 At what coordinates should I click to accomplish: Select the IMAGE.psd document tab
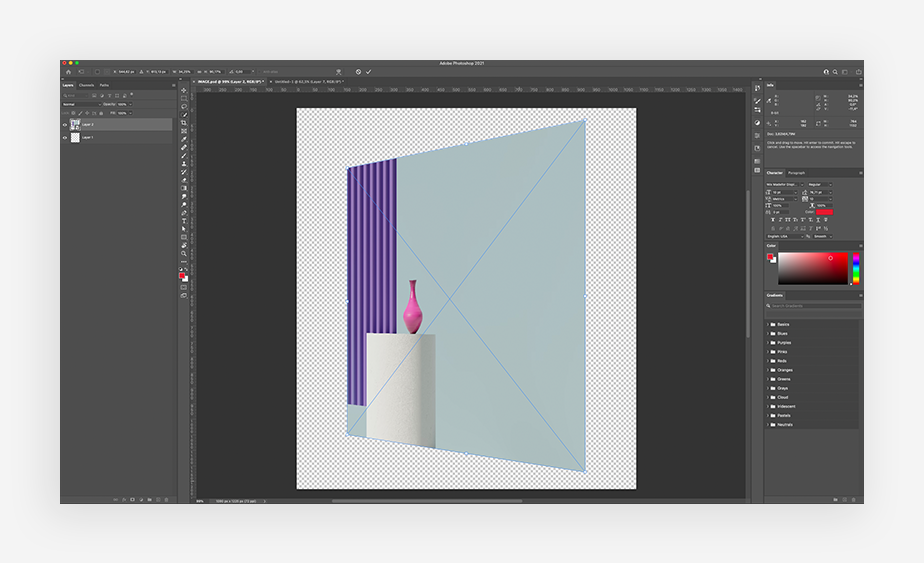point(230,82)
